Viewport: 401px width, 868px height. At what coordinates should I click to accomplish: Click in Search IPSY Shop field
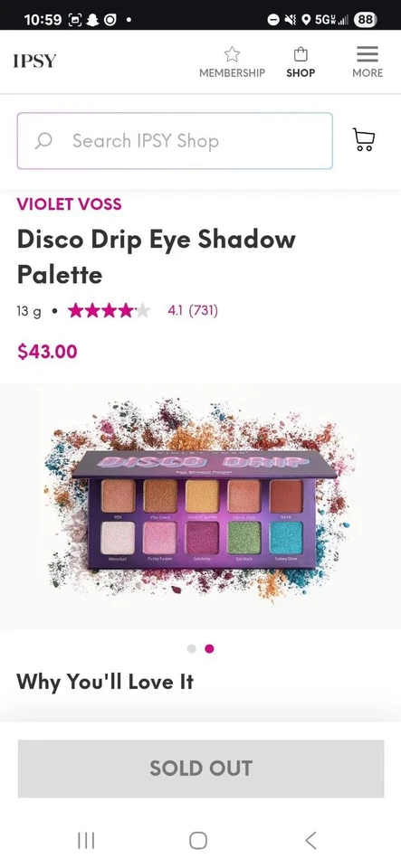click(x=175, y=141)
